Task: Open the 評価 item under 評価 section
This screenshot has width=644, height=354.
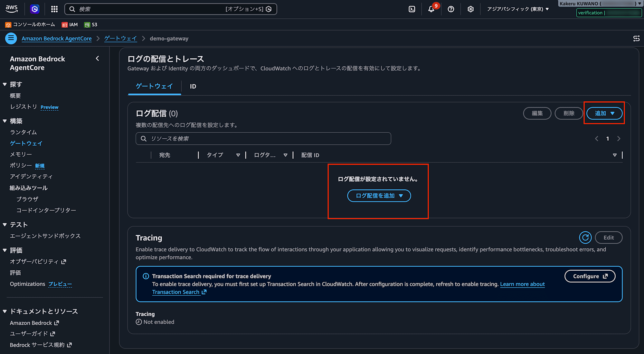Action: pos(15,273)
